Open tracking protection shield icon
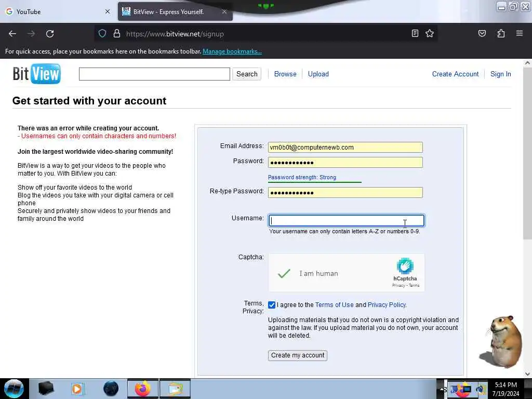Viewport: 532px width, 399px height. [102, 34]
